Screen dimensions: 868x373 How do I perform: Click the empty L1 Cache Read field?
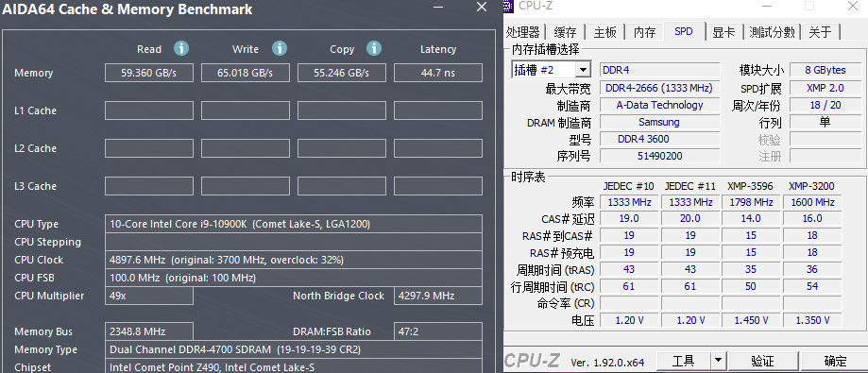pyautogui.click(x=149, y=110)
